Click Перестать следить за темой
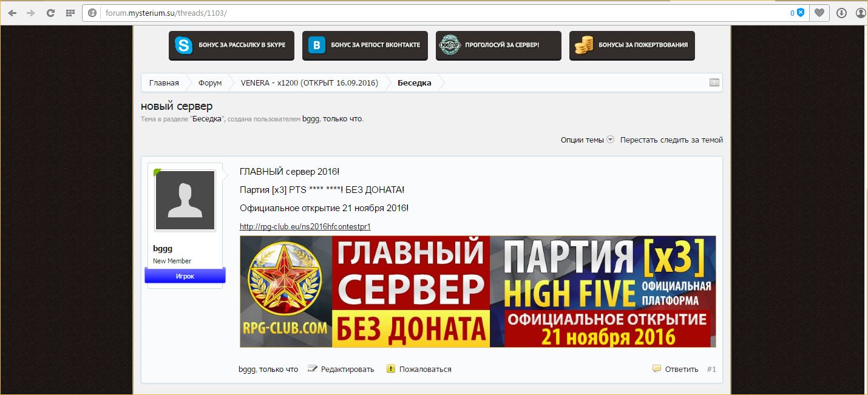The height and width of the screenshot is (395, 868). 671,140
